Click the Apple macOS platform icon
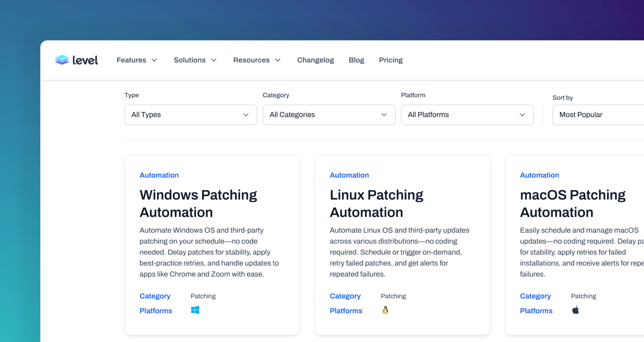 (x=576, y=310)
